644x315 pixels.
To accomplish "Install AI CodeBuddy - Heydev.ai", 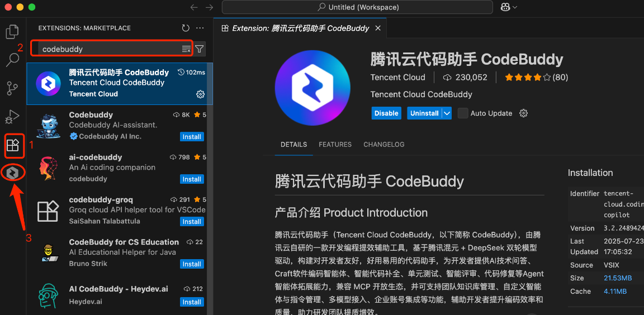I will coord(192,302).
